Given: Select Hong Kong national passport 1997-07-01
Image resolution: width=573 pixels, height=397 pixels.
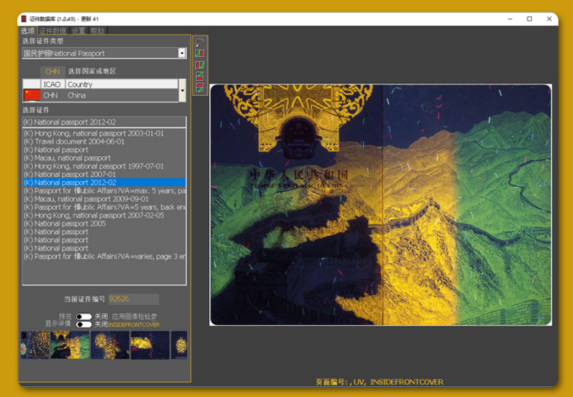Looking at the screenshot, I should coord(104,166).
